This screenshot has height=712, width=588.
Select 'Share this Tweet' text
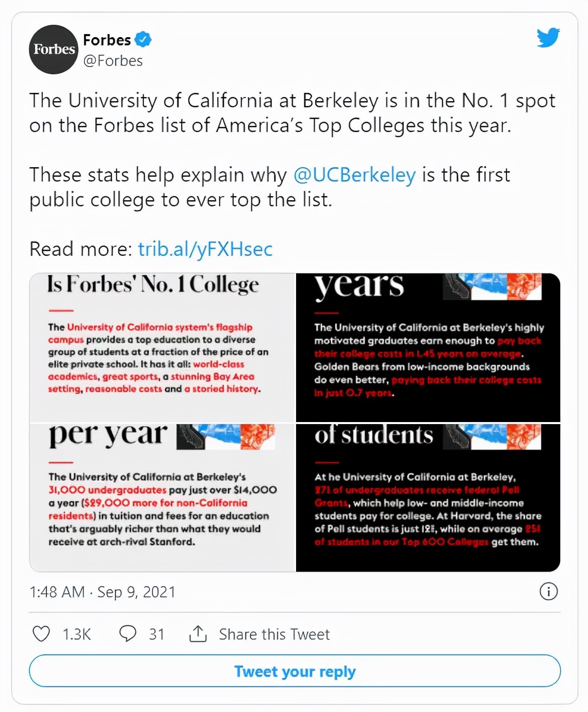pyautogui.click(x=274, y=634)
